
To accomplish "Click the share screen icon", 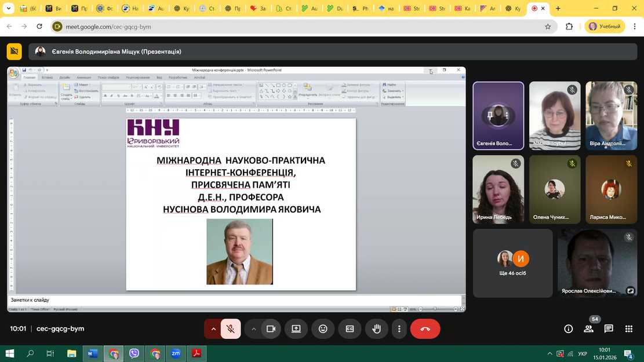I will coord(296,329).
